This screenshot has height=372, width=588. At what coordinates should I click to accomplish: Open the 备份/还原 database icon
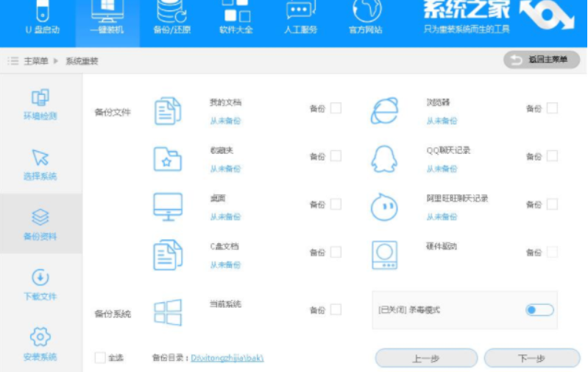tap(170, 10)
